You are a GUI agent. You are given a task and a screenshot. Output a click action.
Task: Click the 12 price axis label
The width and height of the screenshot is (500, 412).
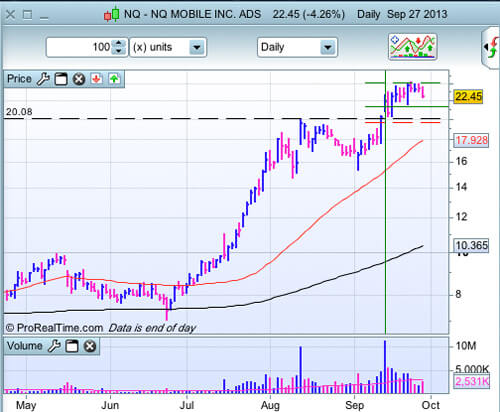[x=462, y=217]
